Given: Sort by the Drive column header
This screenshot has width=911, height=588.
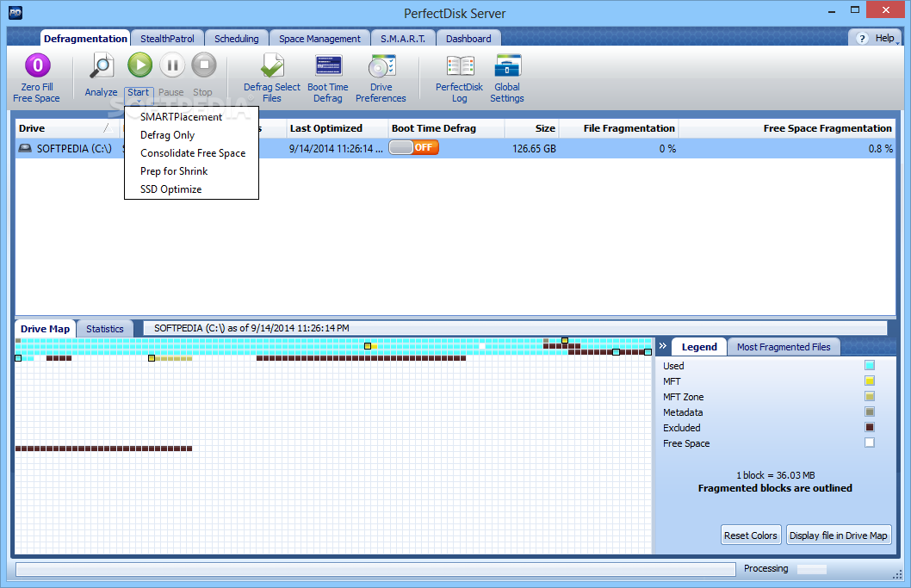Looking at the screenshot, I should [x=67, y=128].
